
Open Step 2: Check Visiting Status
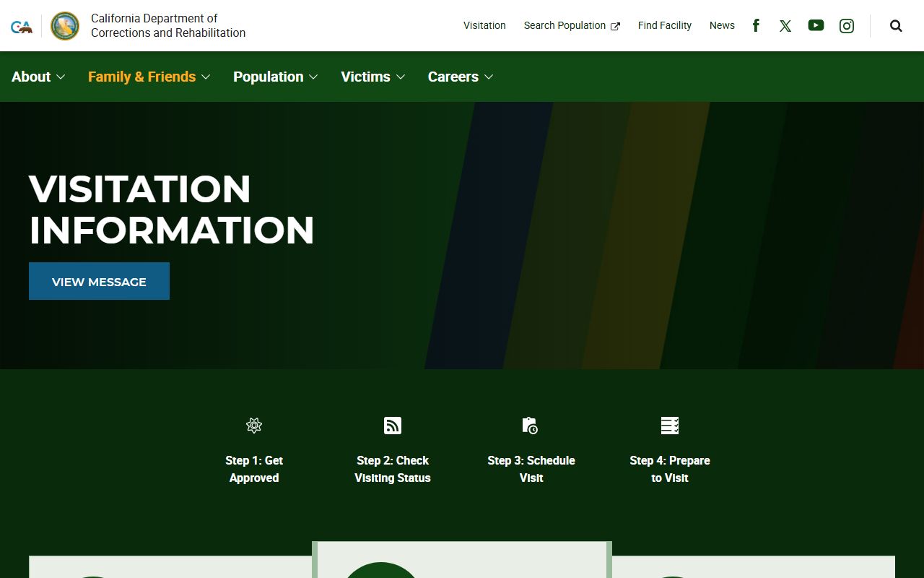pyautogui.click(x=393, y=469)
